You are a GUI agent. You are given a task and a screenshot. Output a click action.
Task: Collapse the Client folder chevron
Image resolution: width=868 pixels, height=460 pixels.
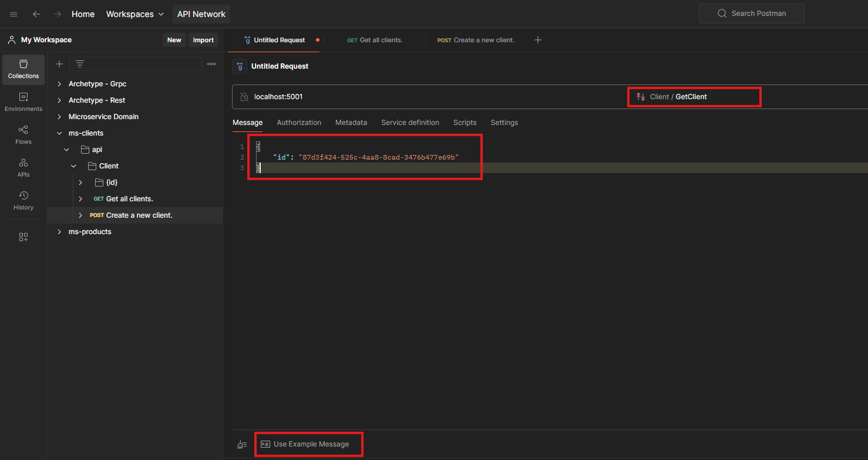73,166
